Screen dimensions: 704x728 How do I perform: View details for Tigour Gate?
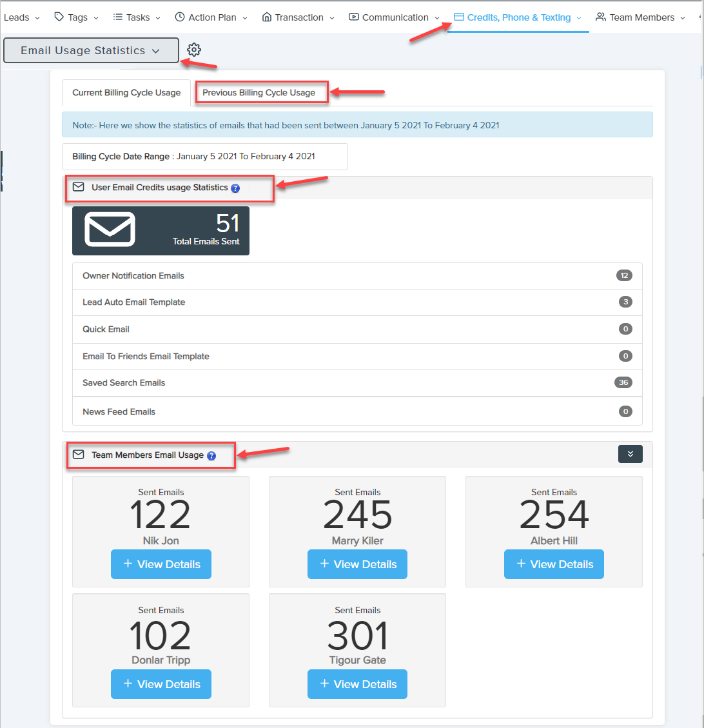click(x=357, y=684)
